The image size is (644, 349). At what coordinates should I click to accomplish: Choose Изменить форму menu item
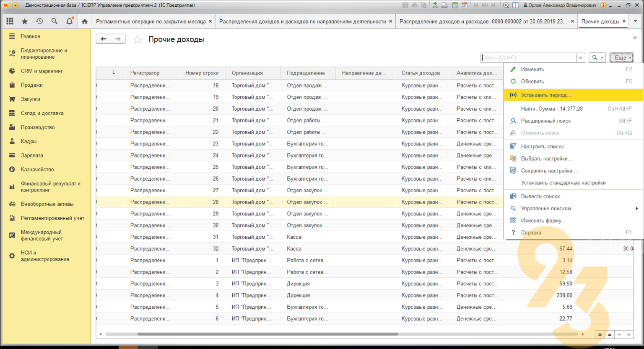tap(573, 221)
